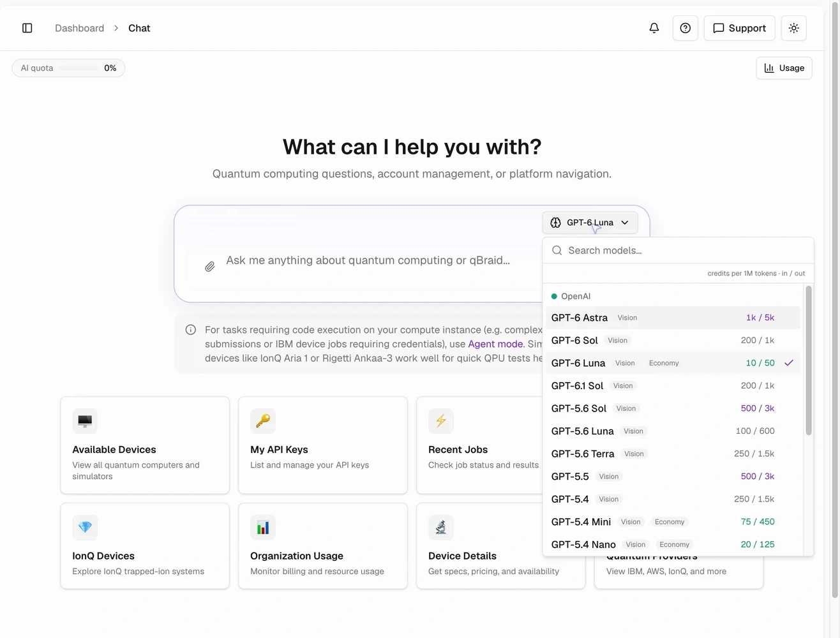This screenshot has height=638, width=840.
Task: Toggle the sidebar panel icon
Action: [x=27, y=28]
